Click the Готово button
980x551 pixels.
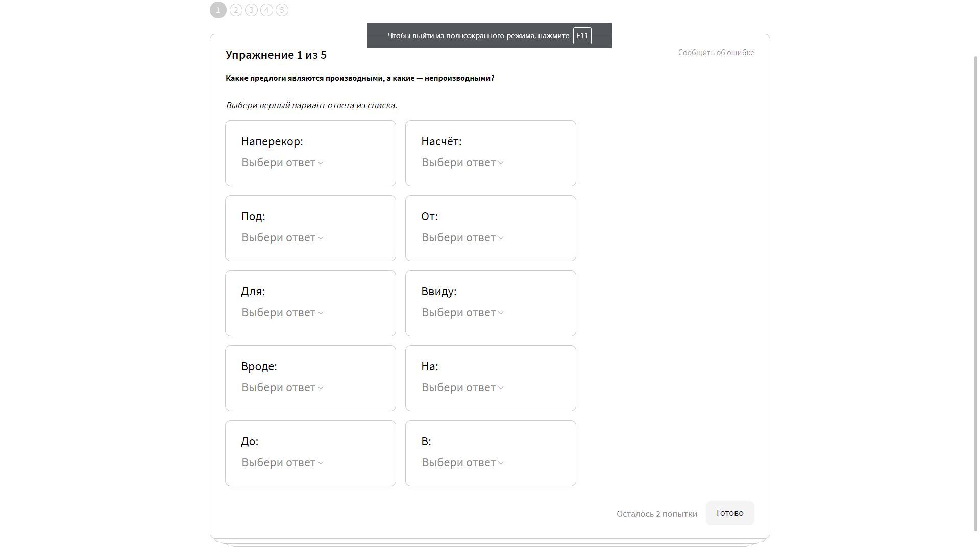pos(730,513)
